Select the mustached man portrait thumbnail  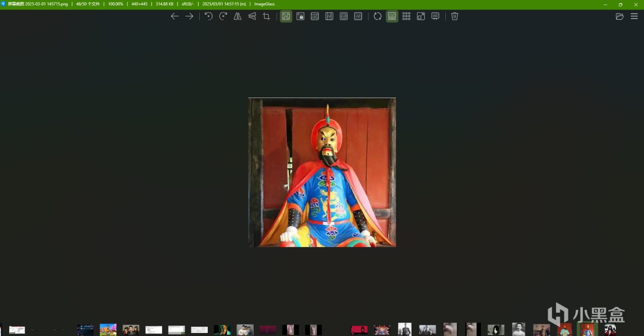click(x=519, y=329)
